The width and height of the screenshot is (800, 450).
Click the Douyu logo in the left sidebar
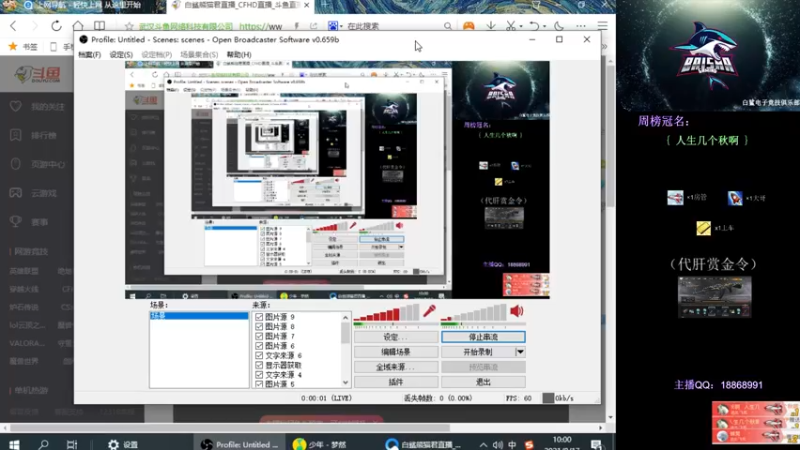coord(37,74)
